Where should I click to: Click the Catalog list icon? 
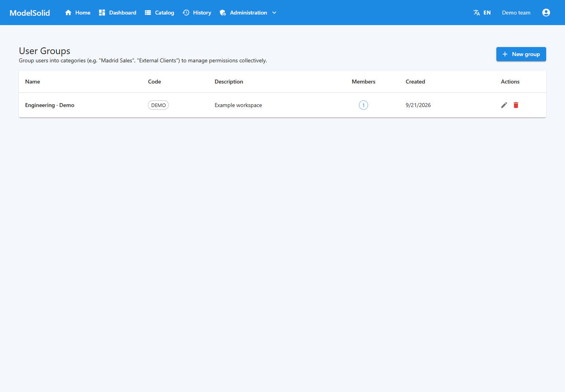pyautogui.click(x=148, y=13)
